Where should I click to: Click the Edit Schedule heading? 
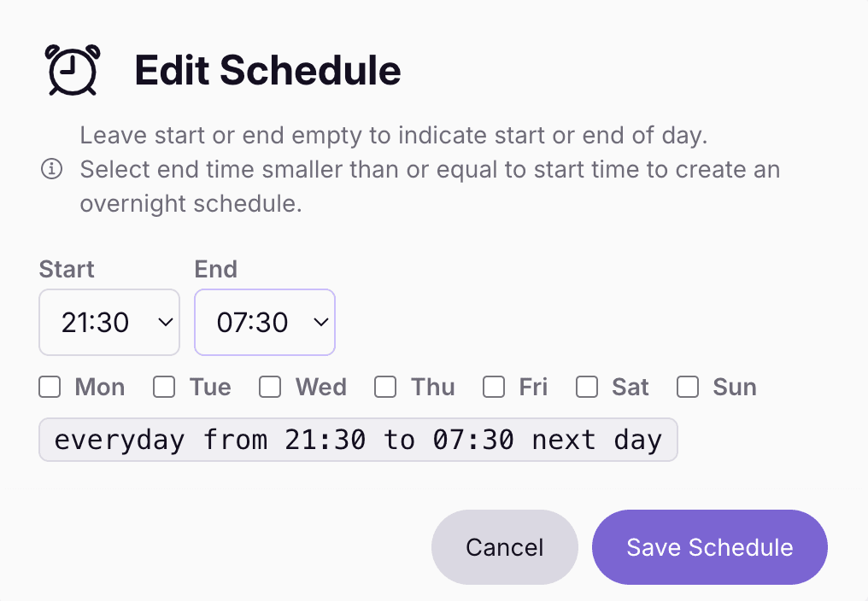click(268, 70)
